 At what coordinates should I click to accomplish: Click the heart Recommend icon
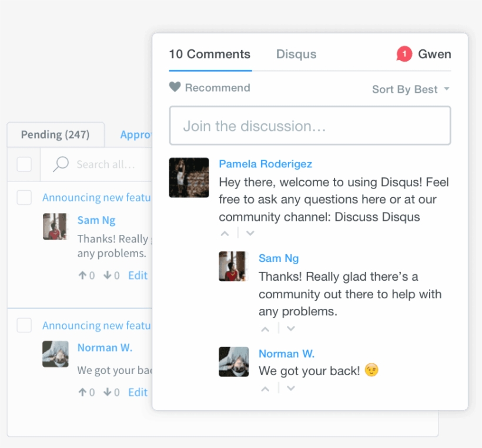(175, 87)
